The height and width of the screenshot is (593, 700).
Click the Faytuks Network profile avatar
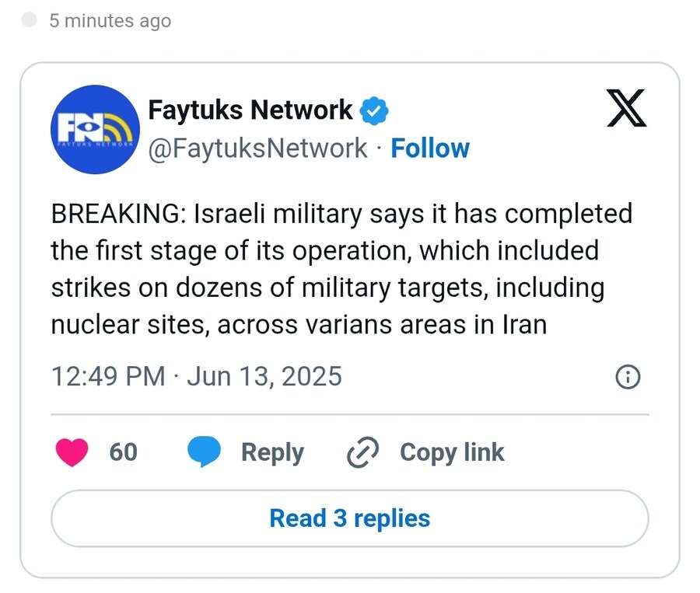pyautogui.click(x=95, y=129)
